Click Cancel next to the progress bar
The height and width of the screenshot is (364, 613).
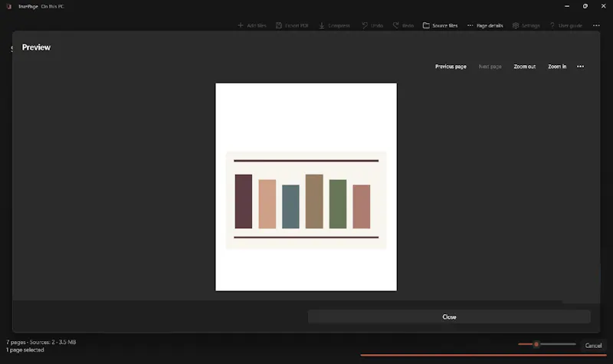593,346
